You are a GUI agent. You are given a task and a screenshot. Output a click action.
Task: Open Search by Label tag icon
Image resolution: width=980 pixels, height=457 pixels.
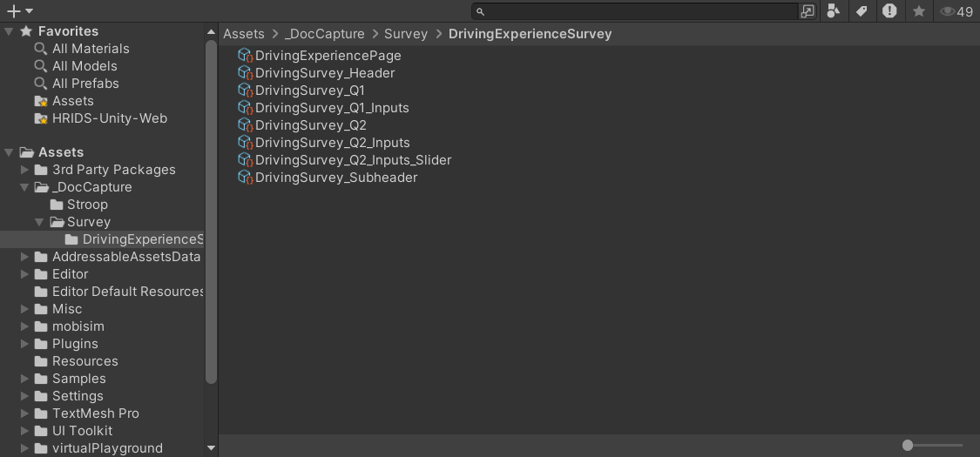(862, 11)
